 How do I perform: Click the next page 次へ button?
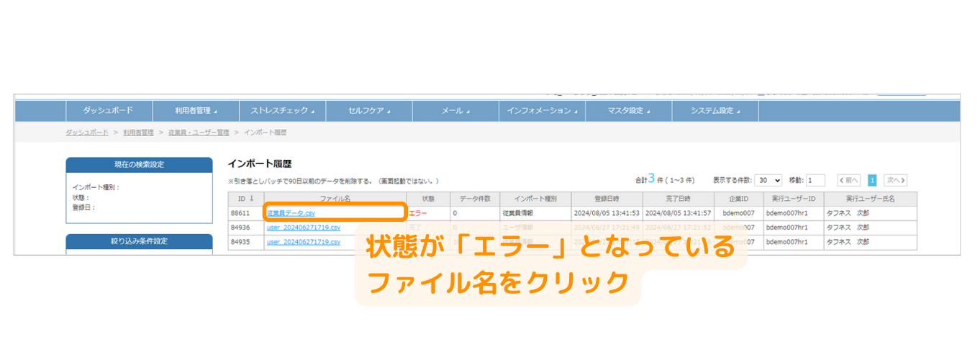pyautogui.click(x=895, y=180)
